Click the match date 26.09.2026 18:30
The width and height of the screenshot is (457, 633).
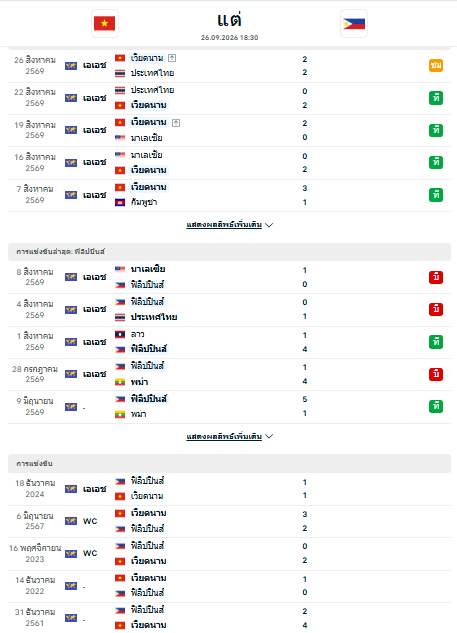pyautogui.click(x=229, y=38)
